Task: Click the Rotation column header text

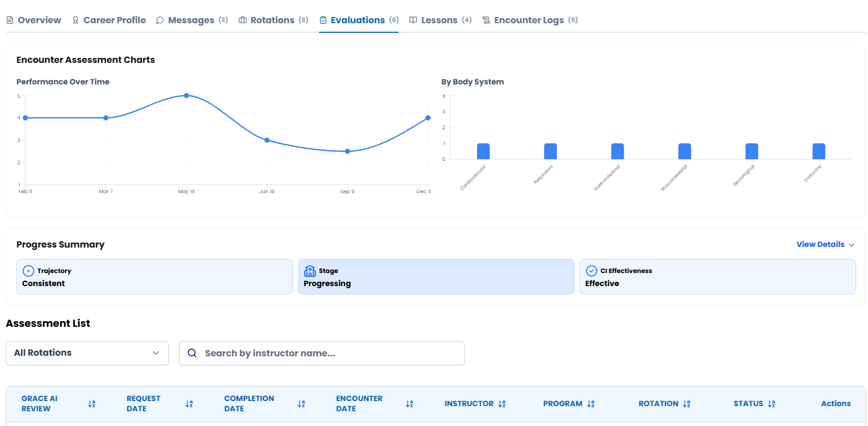Action: coord(658,404)
